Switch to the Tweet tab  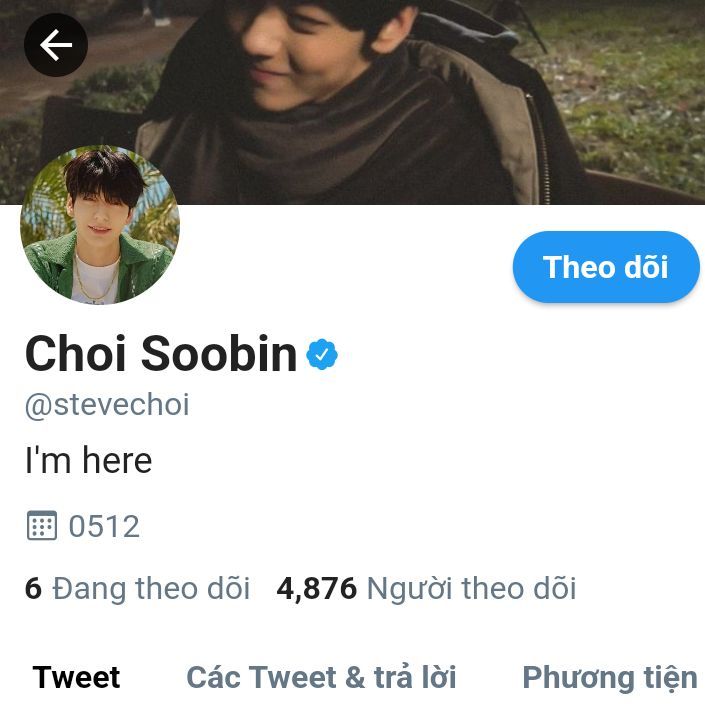pyautogui.click(x=77, y=677)
